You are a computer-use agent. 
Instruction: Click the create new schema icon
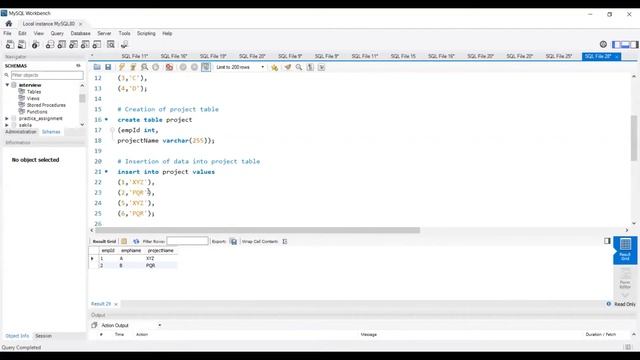[x=50, y=44]
